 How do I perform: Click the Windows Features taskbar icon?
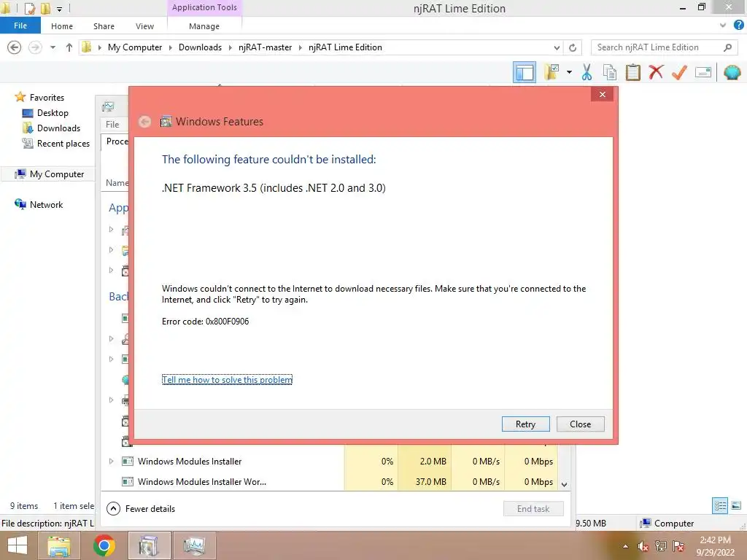click(x=149, y=545)
